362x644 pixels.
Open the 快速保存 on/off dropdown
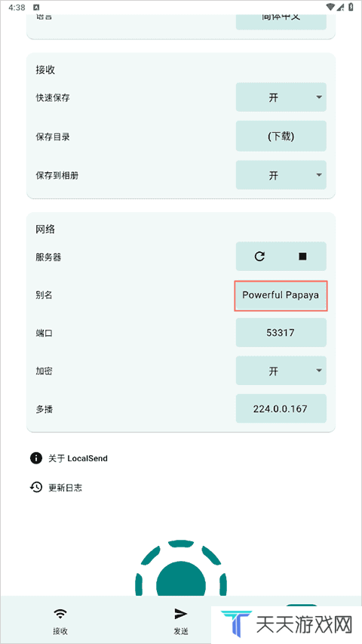[x=281, y=97]
